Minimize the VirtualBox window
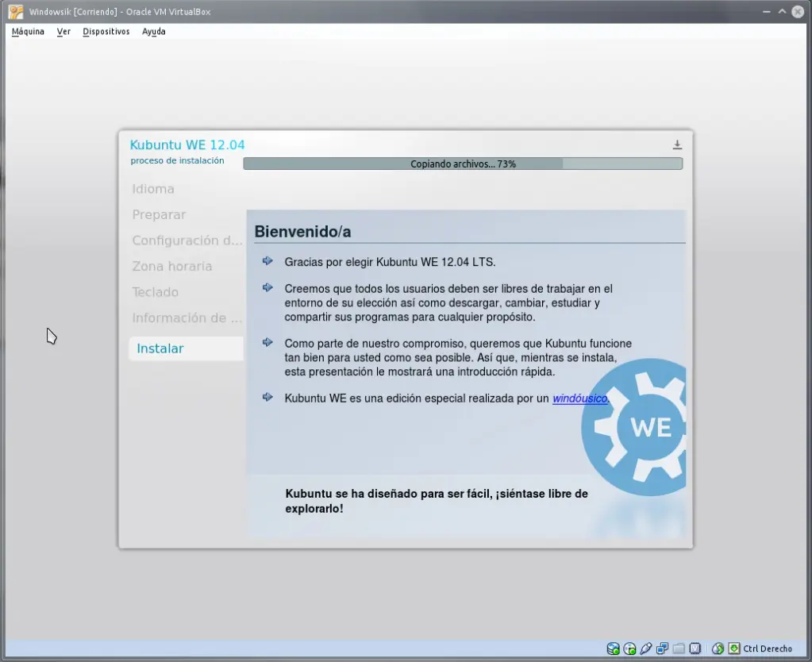 click(767, 11)
